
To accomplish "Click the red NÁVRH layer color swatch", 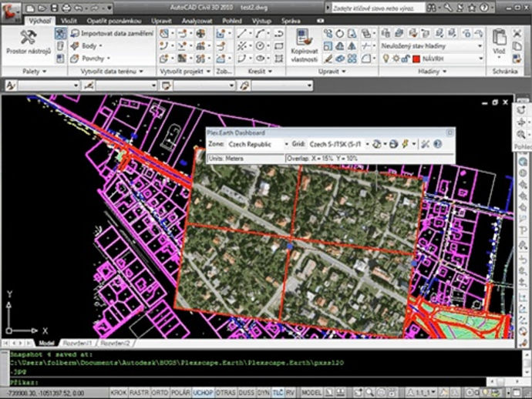I will coord(416,59).
